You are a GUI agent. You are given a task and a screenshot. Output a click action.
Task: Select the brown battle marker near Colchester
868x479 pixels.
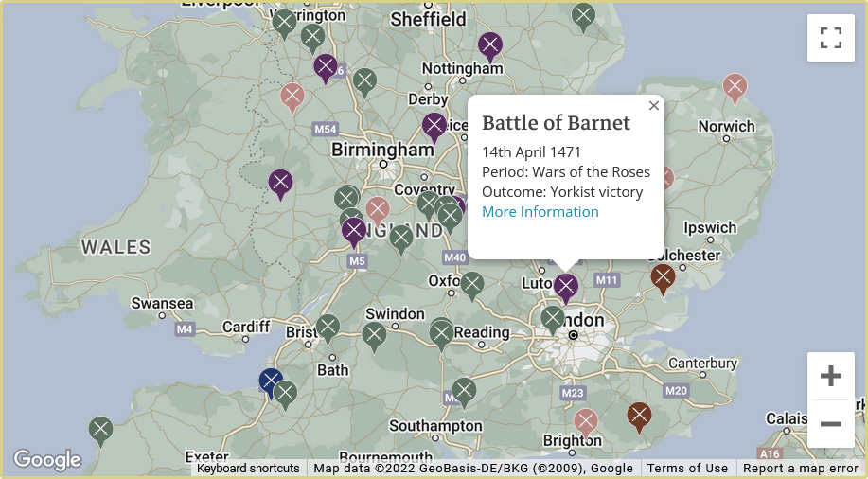pyautogui.click(x=663, y=276)
